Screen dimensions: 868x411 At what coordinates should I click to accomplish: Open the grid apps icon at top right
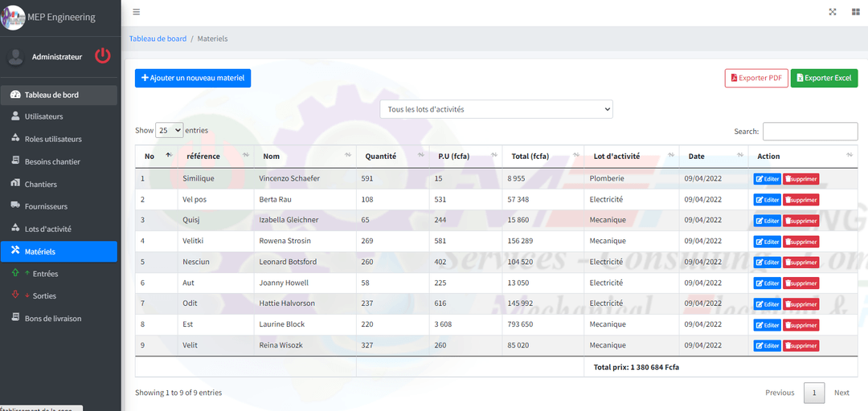coord(854,12)
